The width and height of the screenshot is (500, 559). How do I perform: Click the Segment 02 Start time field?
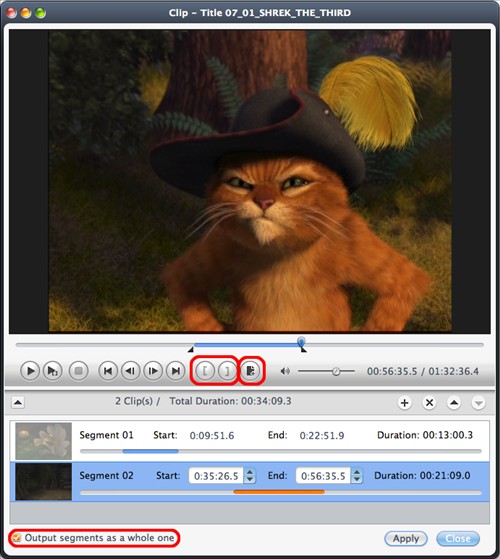[x=216, y=476]
